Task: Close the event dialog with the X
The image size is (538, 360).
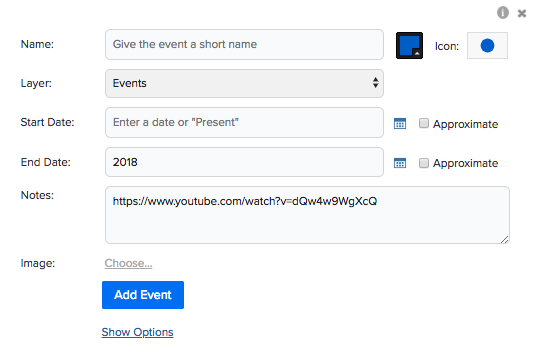Action: pos(522,13)
